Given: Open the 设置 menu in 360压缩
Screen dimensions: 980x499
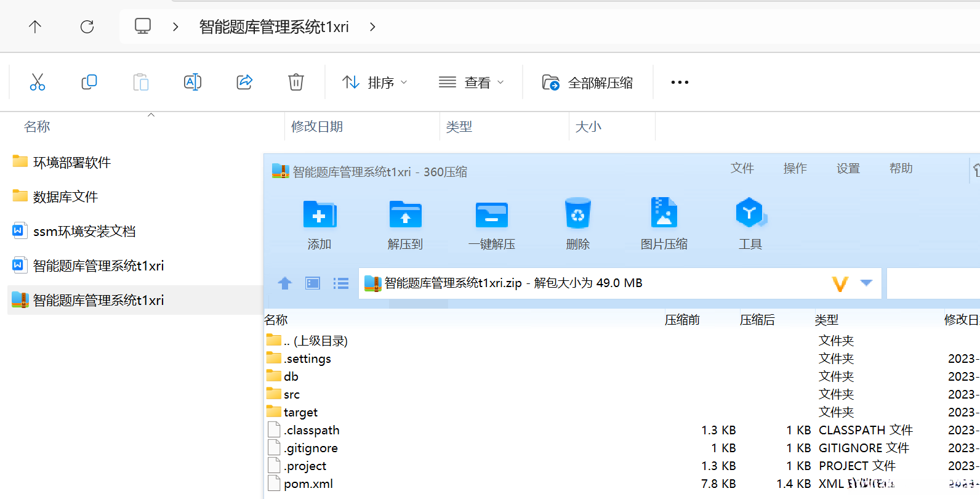Looking at the screenshot, I should pos(848,168).
